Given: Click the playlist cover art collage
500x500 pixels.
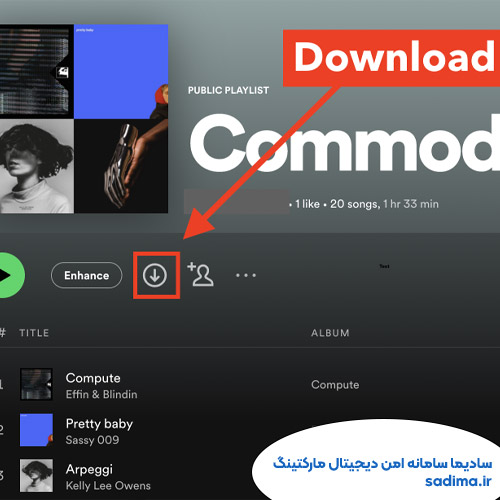Looking at the screenshot, I should pyautogui.click(x=83, y=119).
